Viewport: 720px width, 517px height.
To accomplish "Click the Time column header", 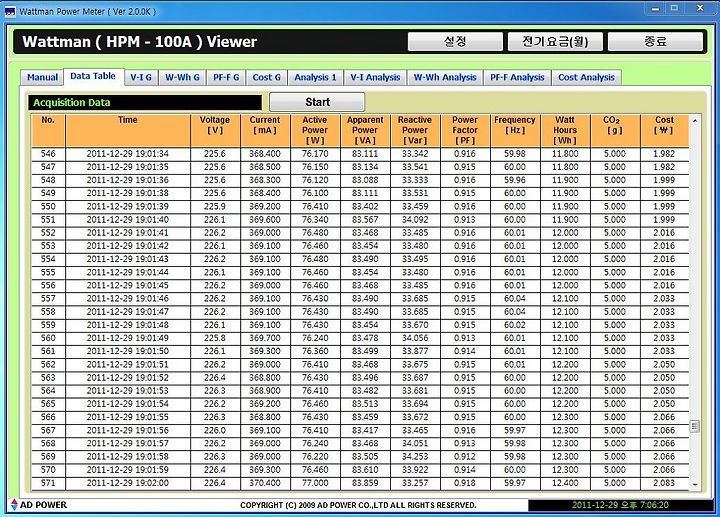I will click(128, 130).
